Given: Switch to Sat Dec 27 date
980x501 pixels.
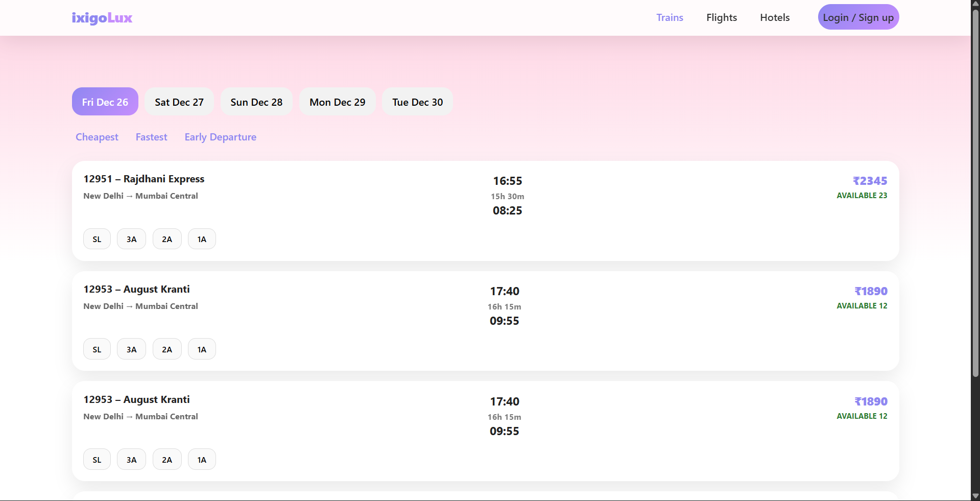Looking at the screenshot, I should click(x=179, y=102).
